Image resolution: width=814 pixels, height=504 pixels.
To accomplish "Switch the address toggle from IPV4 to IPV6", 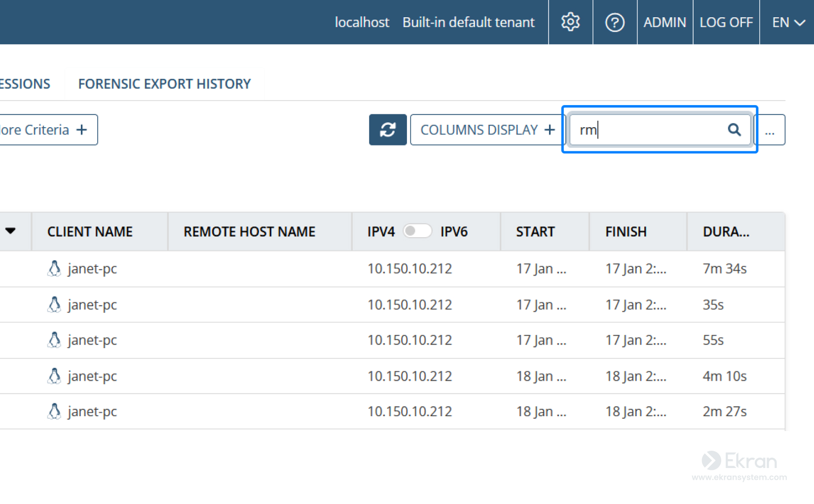I will [417, 231].
